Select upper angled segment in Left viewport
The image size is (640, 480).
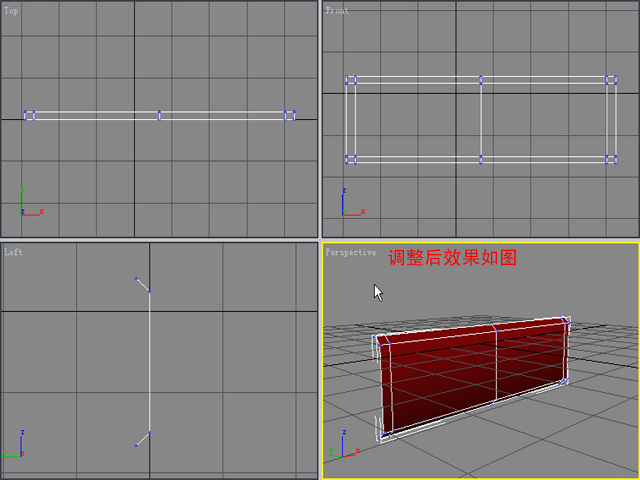(143, 285)
